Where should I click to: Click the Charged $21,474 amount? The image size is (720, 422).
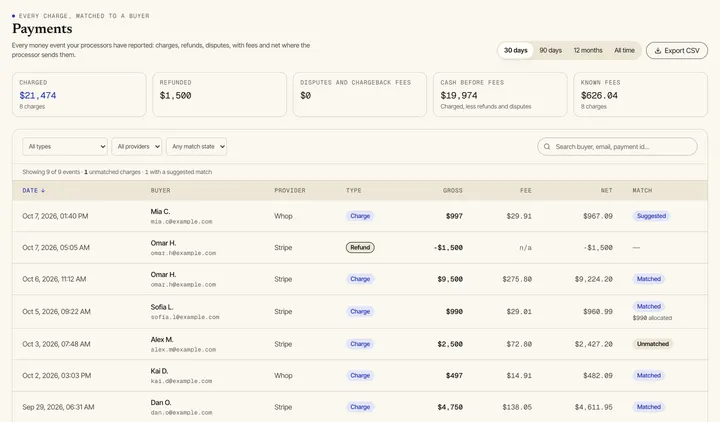click(x=38, y=96)
